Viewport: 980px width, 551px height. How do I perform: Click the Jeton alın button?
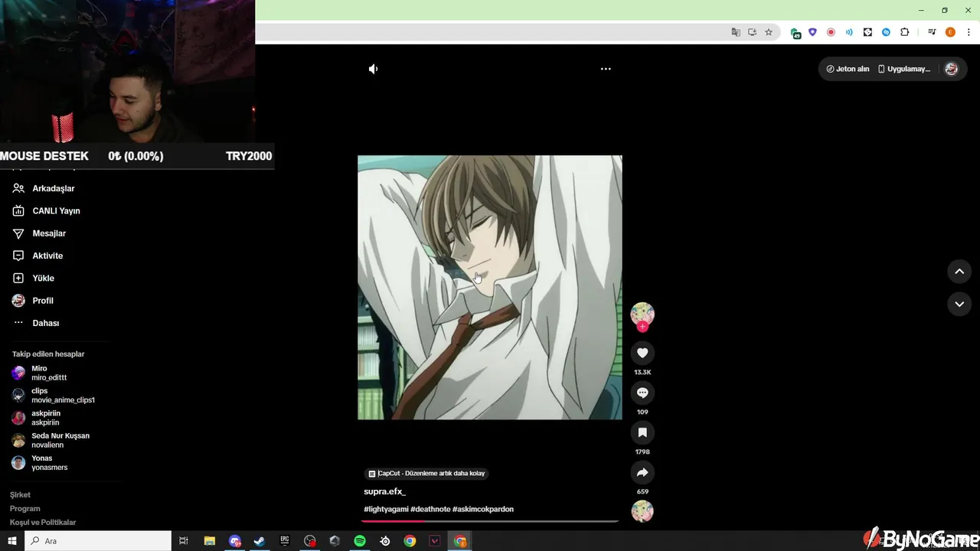(848, 69)
